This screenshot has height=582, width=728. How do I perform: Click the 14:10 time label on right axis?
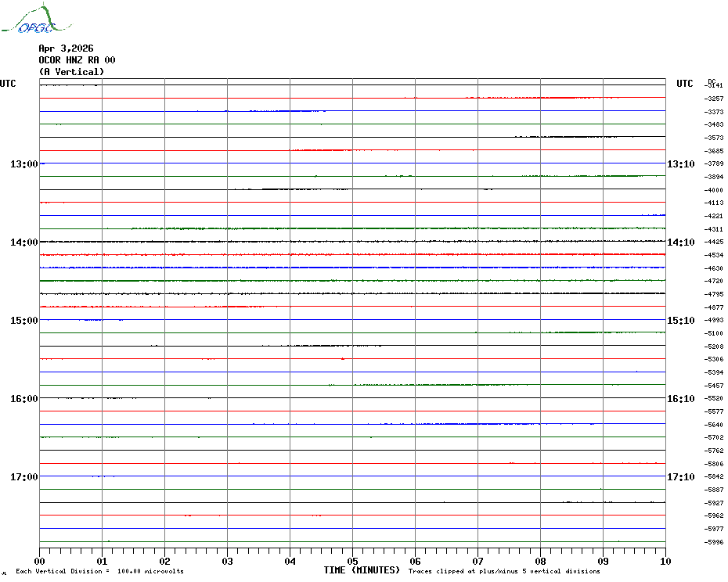680,242
